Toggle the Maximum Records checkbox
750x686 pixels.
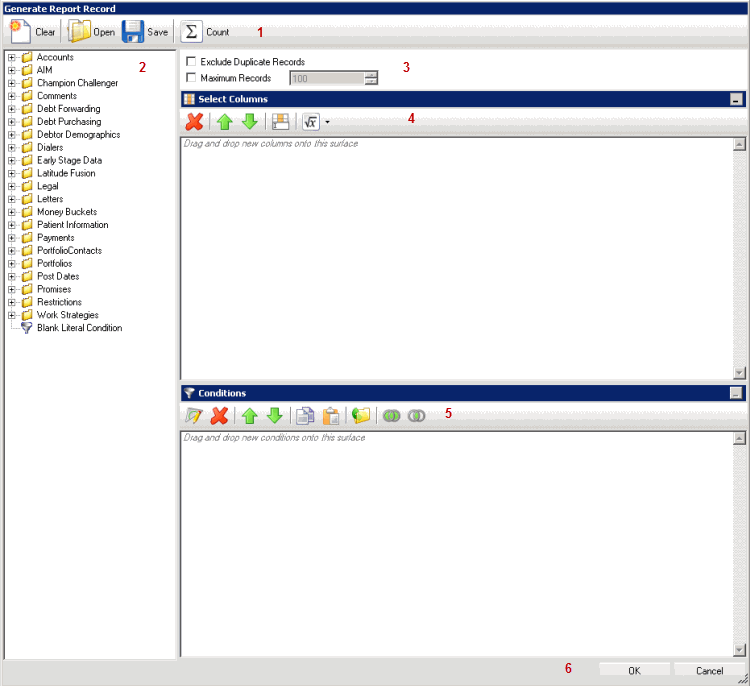point(191,78)
